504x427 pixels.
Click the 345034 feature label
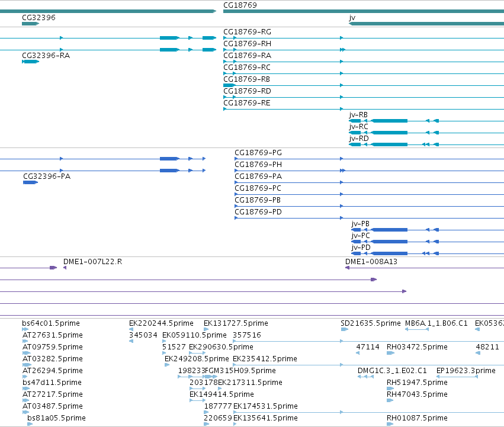coord(143,335)
